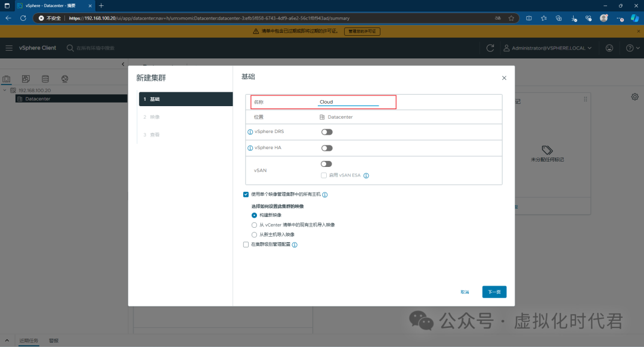The height and width of the screenshot is (347, 644).
Task: Toggle the vSphere HA switch
Action: click(x=327, y=148)
